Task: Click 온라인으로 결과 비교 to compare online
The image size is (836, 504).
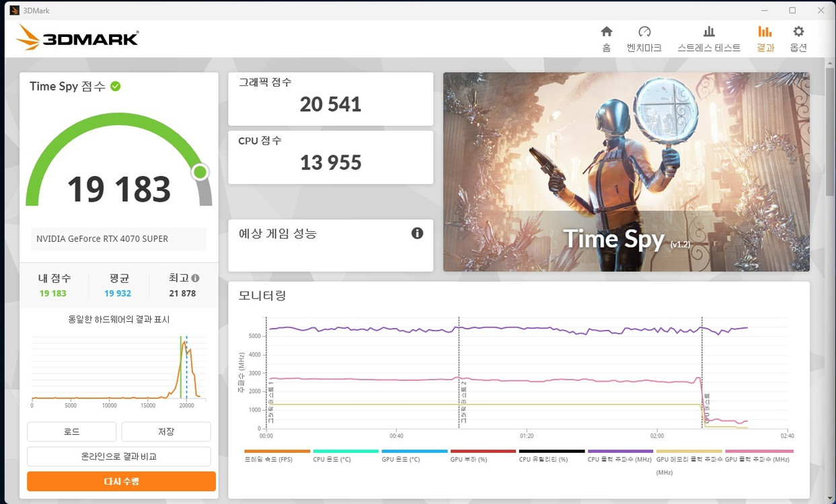Action: coord(118,456)
